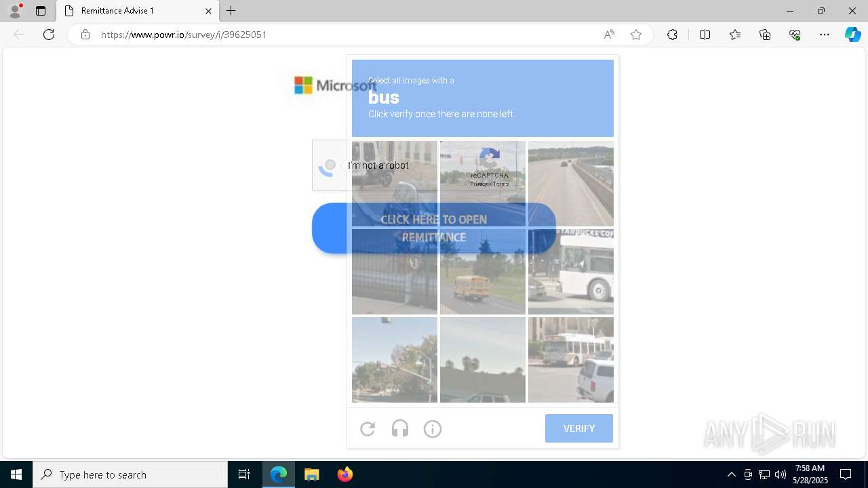Select the tile with the parked motorcycle
This screenshot has height=488, width=868.
[395, 184]
